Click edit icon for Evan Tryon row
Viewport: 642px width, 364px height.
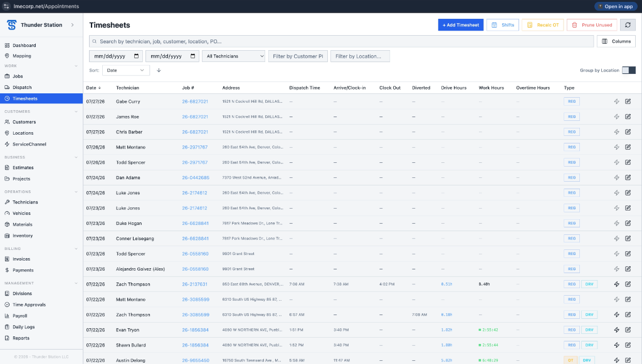coord(628,330)
